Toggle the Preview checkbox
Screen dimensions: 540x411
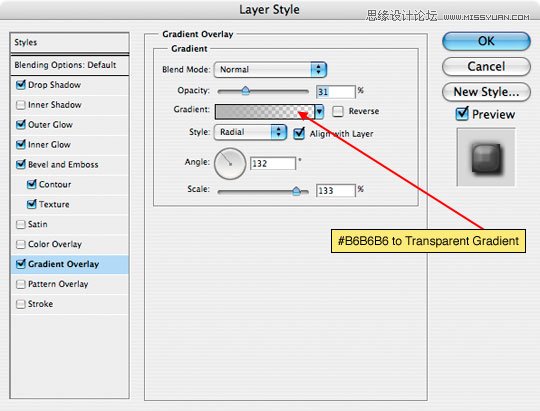462,114
